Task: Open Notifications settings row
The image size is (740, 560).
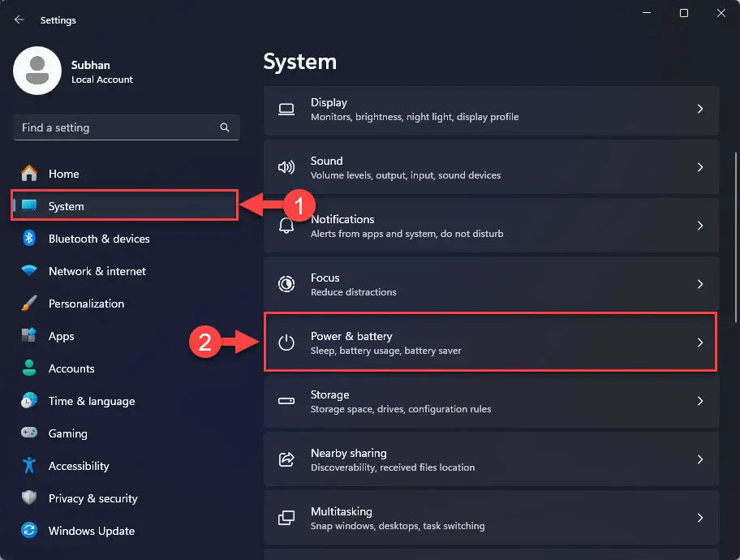Action: pyautogui.click(x=490, y=226)
